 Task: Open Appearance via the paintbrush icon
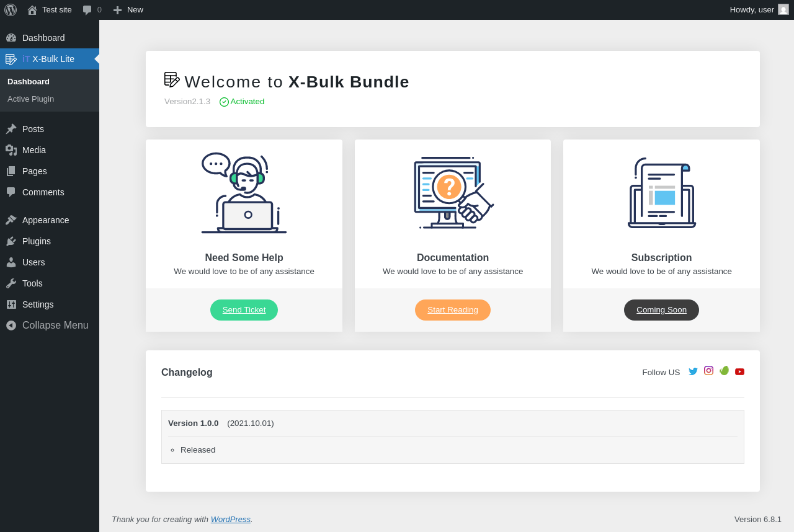[x=11, y=220]
